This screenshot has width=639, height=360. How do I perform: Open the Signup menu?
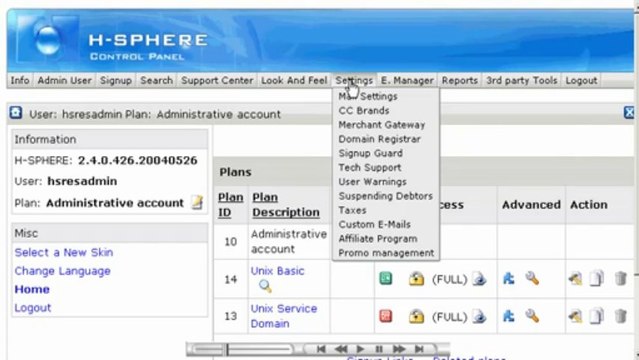pos(116,80)
